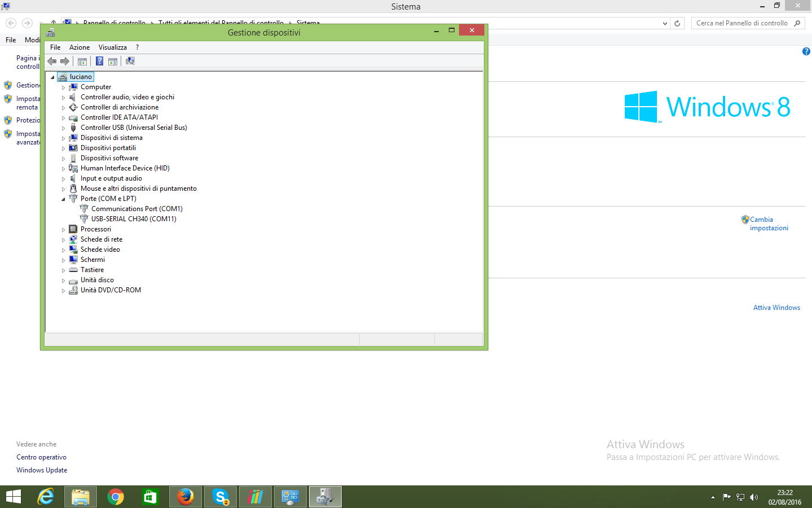812x508 pixels.
Task: Open the File menu in Gestione dispositivi
Action: coord(55,47)
